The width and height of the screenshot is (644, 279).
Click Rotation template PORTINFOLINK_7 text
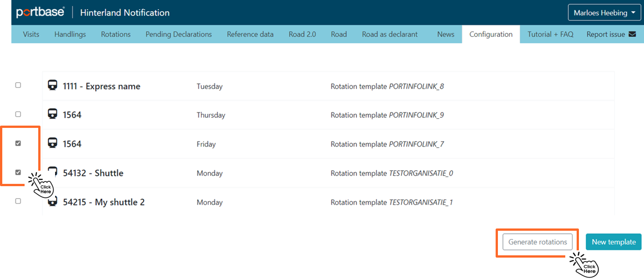(x=387, y=144)
